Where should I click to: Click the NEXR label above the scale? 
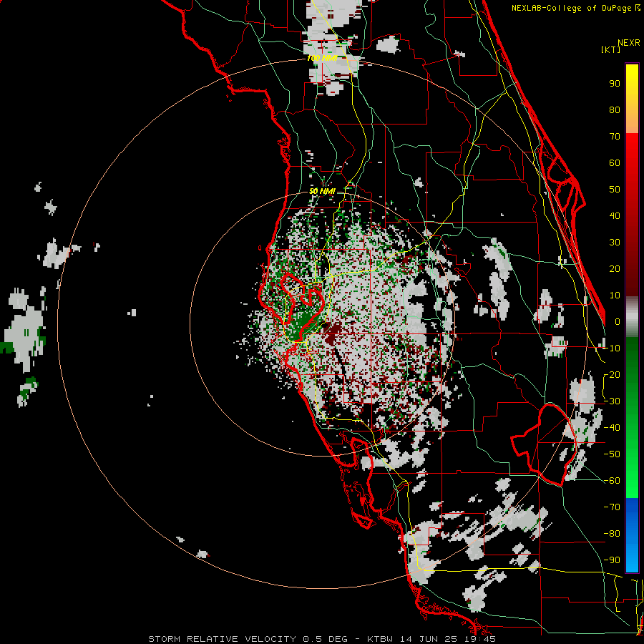pos(628,42)
